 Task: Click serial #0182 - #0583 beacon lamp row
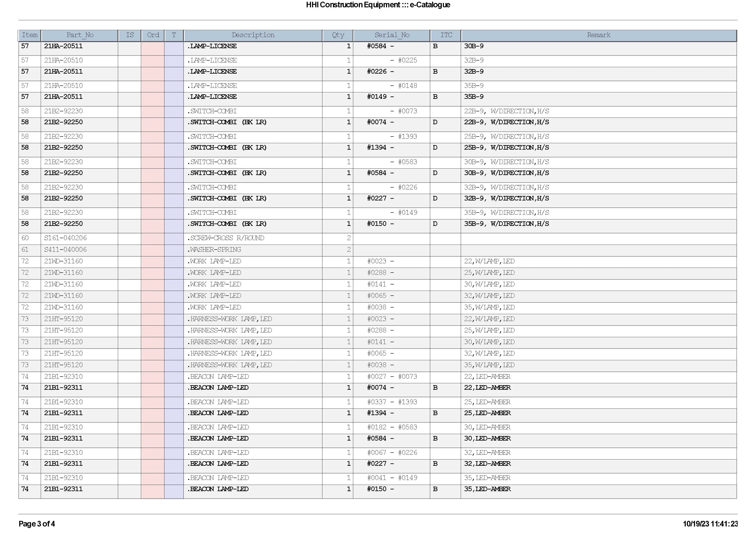coord(392,427)
